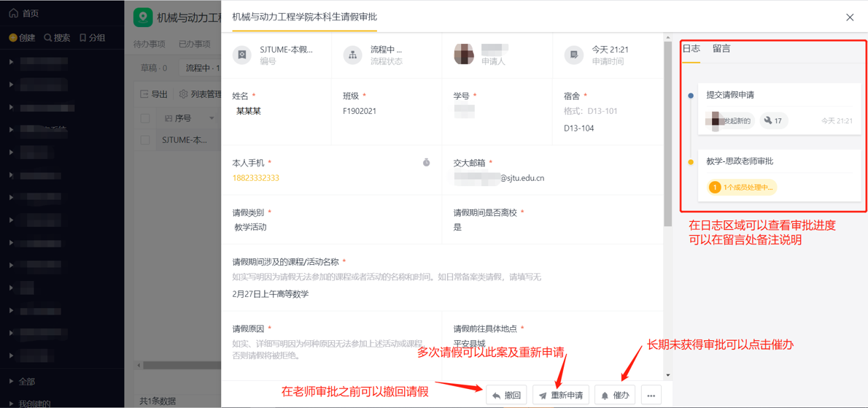Open the 序号 column dropdown arrow

point(212,118)
